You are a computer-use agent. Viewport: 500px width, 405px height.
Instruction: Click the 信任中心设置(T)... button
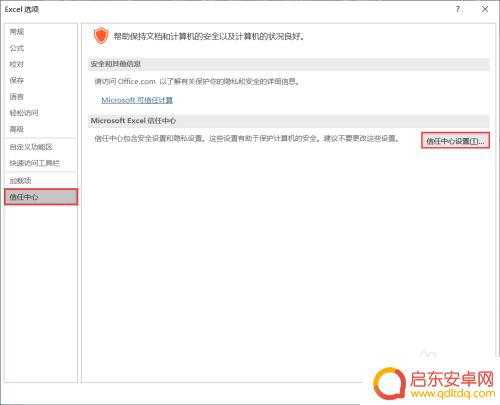[x=455, y=141]
